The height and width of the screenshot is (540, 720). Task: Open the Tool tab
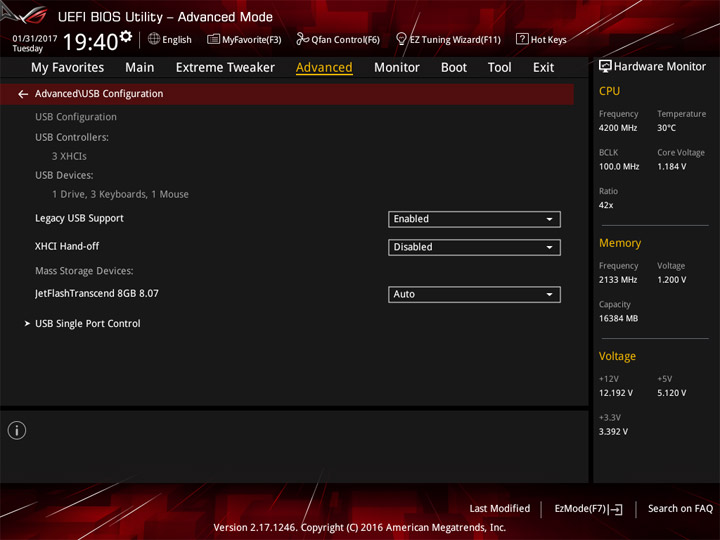500,68
